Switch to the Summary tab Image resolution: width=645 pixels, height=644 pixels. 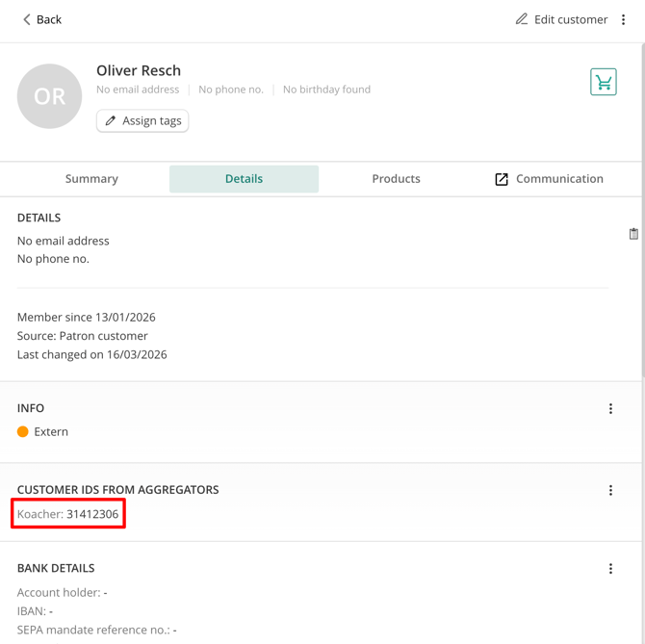tap(91, 179)
